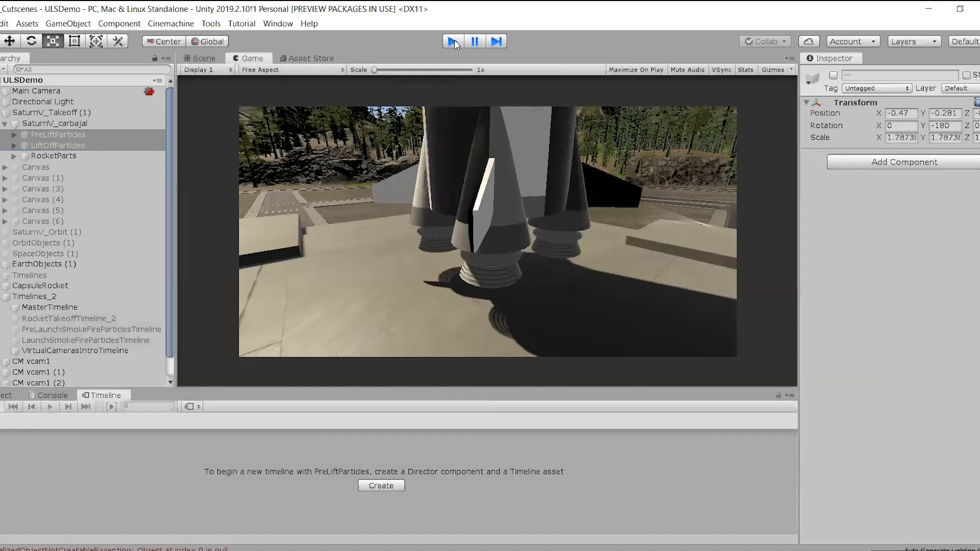Play the timeline preview
This screenshot has width=980, height=551.
50,407
